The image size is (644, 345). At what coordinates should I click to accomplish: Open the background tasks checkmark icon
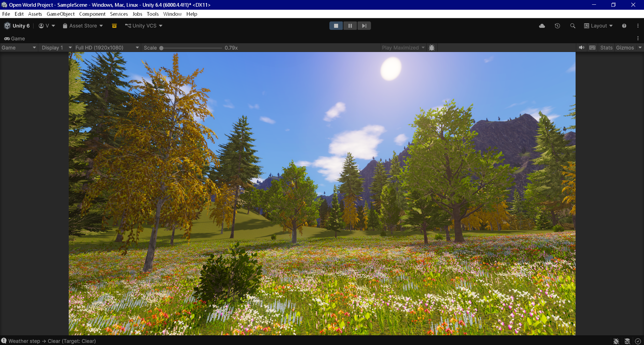pyautogui.click(x=638, y=341)
